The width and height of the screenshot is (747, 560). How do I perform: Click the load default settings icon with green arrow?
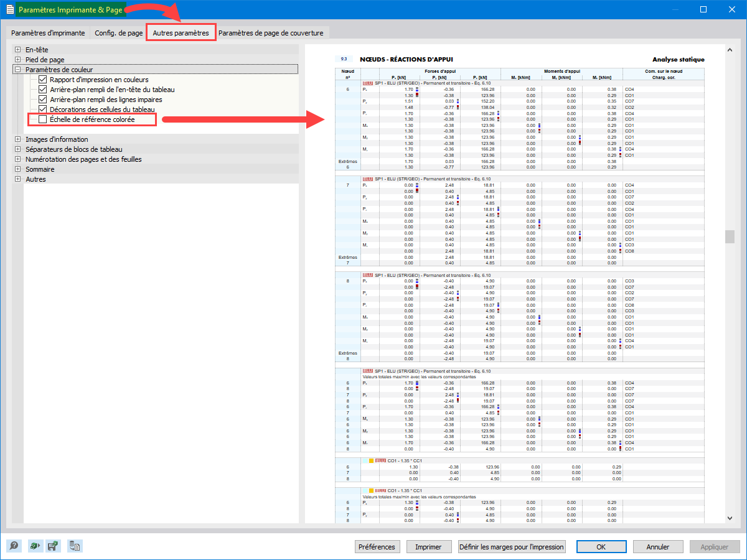click(x=34, y=546)
